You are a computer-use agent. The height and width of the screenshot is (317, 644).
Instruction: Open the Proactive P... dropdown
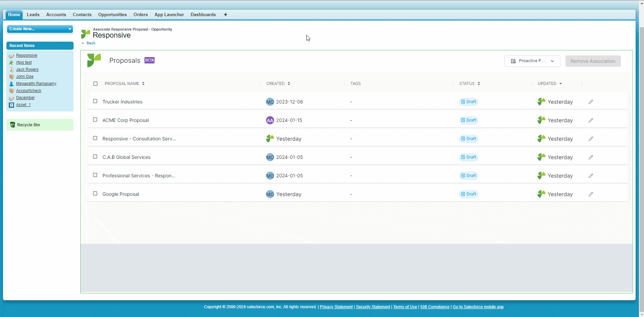(532, 61)
